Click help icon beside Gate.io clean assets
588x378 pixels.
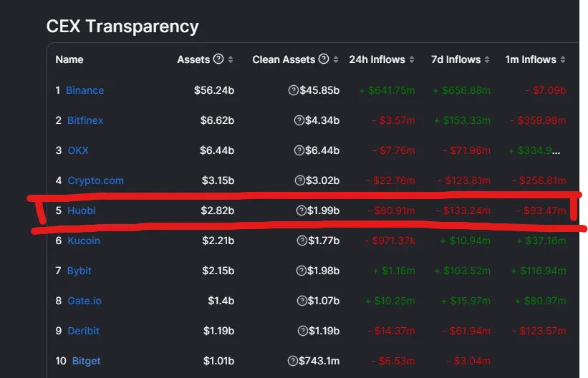302,301
